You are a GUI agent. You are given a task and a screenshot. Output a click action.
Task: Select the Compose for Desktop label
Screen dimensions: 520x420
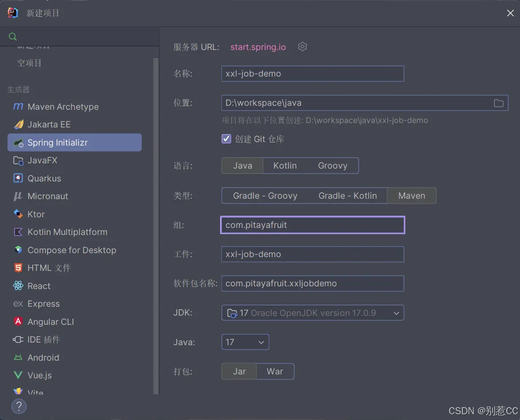(72, 250)
